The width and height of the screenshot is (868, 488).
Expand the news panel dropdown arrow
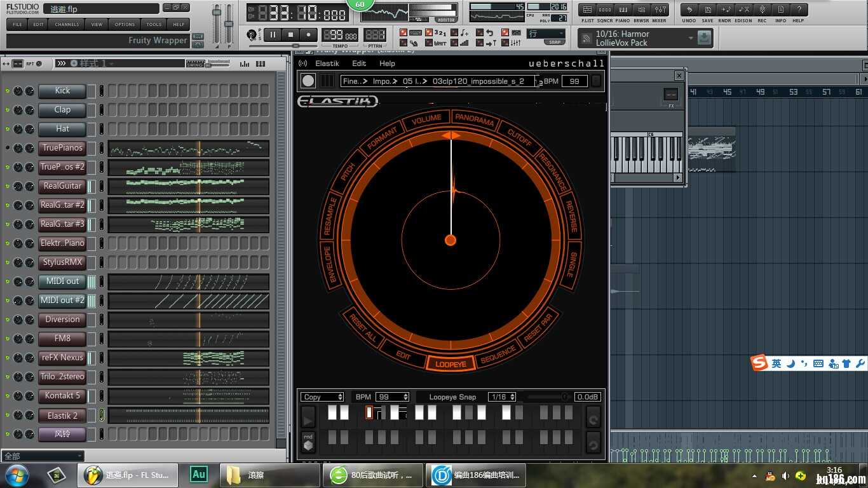[x=691, y=38]
